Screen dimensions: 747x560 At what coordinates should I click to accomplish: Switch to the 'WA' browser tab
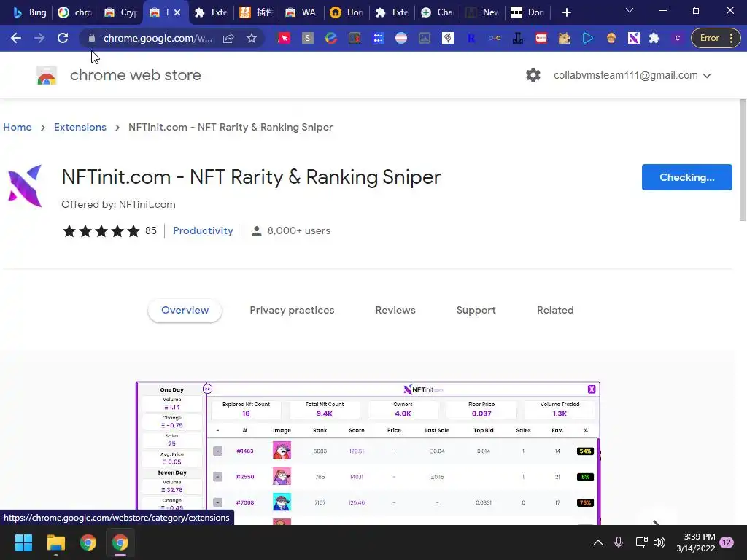[x=301, y=12]
